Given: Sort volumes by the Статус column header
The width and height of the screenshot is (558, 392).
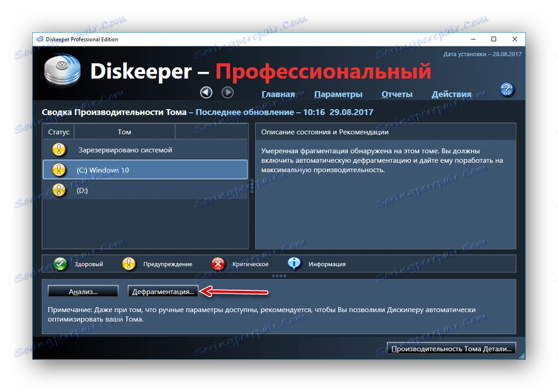Looking at the screenshot, I should [x=58, y=131].
